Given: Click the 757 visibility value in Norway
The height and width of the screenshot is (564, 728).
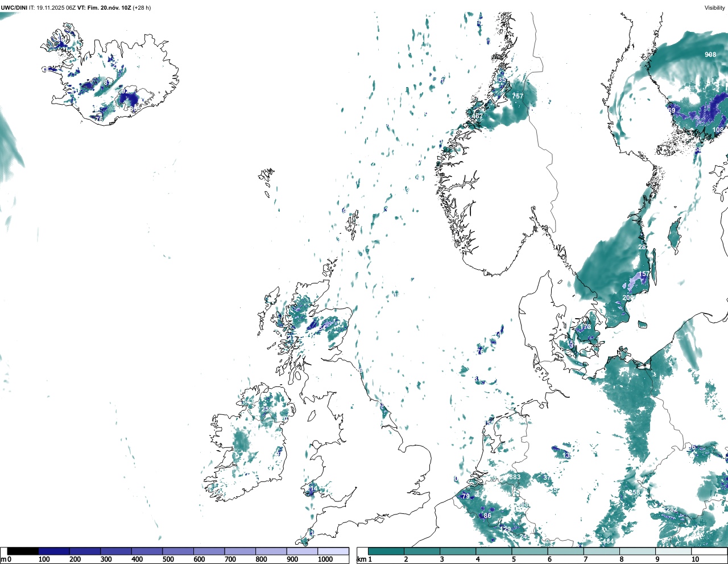Looking at the screenshot, I should click(x=518, y=96).
